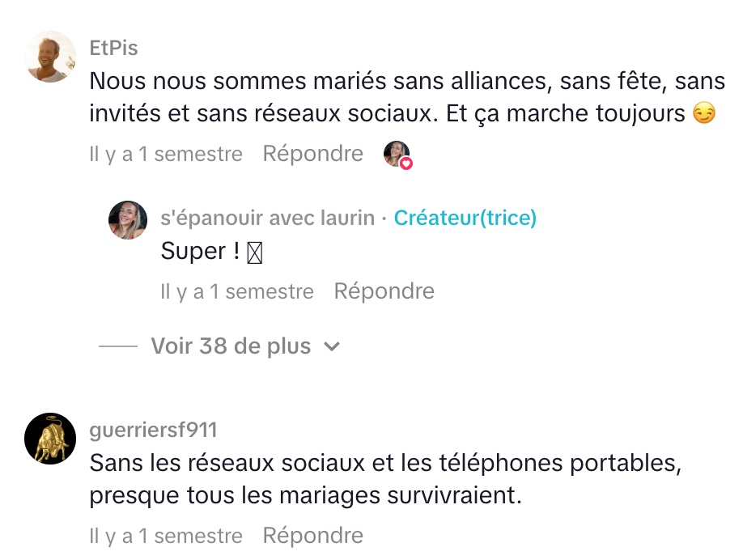This screenshot has height=560, width=743.
Task: Click the smirking emoji in EtPis comment
Action: click(704, 114)
